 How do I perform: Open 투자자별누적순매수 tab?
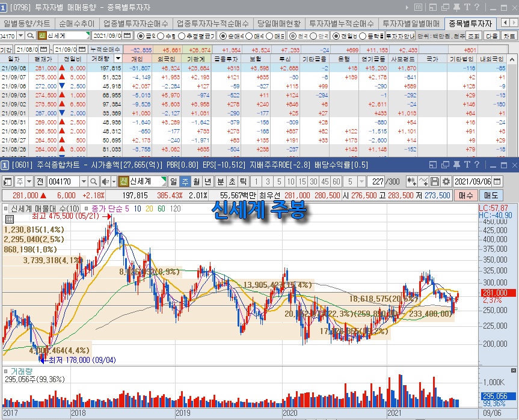pyautogui.click(x=342, y=23)
